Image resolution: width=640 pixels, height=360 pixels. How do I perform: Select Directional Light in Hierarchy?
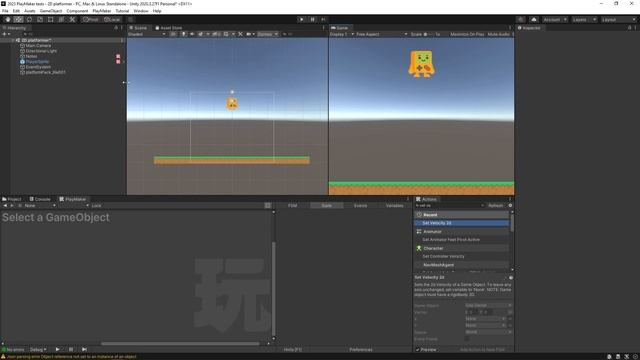tap(41, 51)
